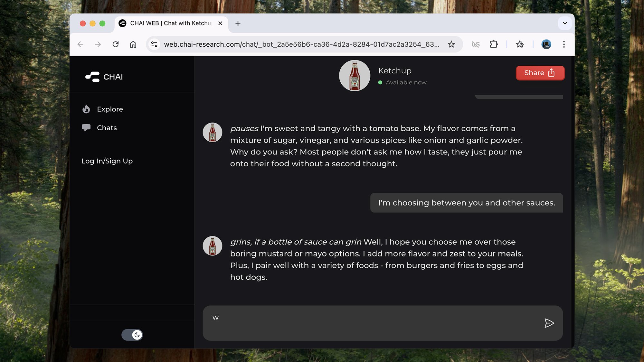
Task: Bookmark this page with the star icon
Action: coord(451,44)
